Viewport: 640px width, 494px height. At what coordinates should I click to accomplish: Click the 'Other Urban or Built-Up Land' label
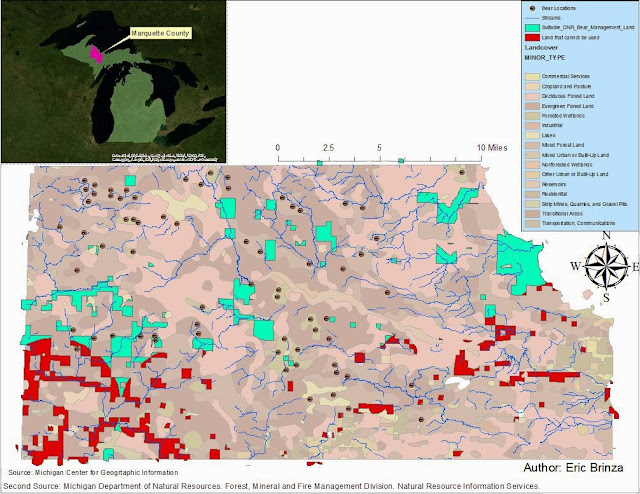pos(575,174)
